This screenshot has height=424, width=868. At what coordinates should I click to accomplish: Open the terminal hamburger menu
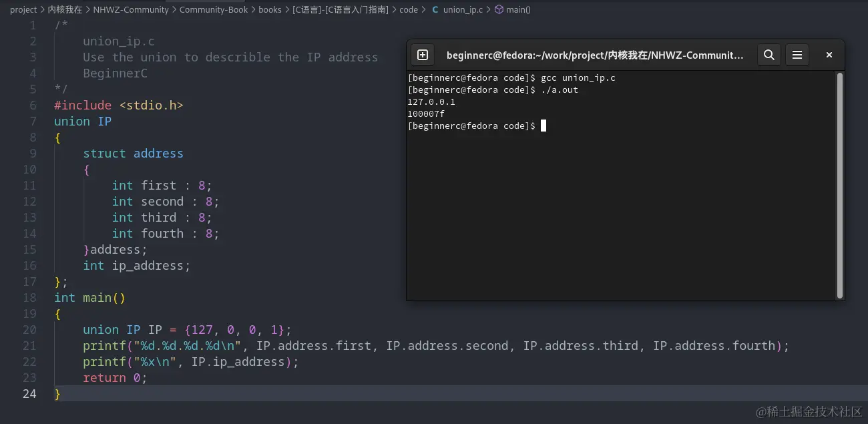[797, 55]
